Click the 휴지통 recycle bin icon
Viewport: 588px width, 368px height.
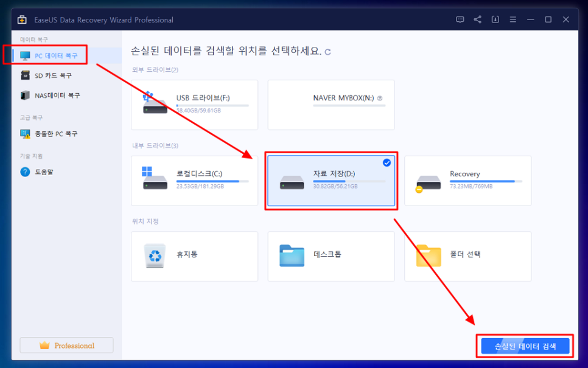tap(155, 255)
